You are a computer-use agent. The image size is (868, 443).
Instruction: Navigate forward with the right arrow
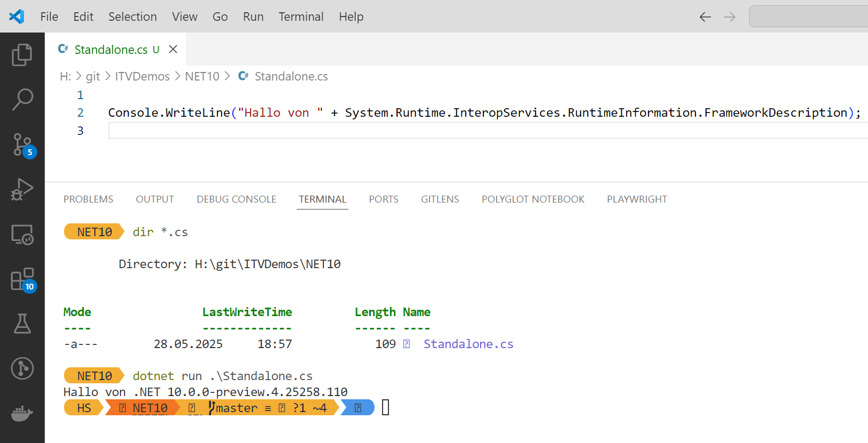pos(729,17)
